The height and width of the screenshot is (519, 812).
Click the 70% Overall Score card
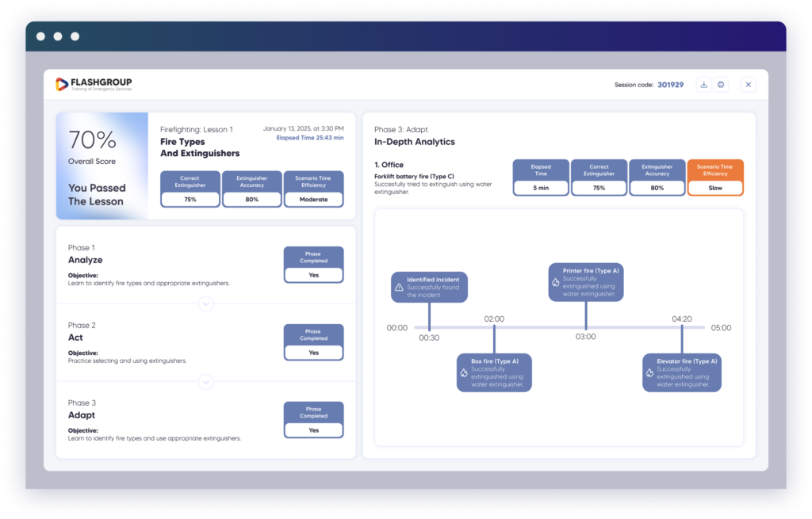(x=101, y=166)
